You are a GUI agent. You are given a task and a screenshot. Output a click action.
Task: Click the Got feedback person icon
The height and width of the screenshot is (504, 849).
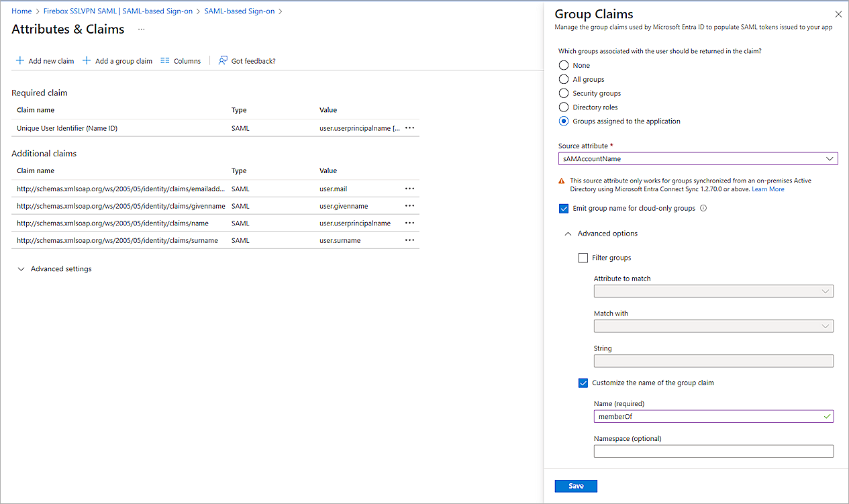point(223,61)
